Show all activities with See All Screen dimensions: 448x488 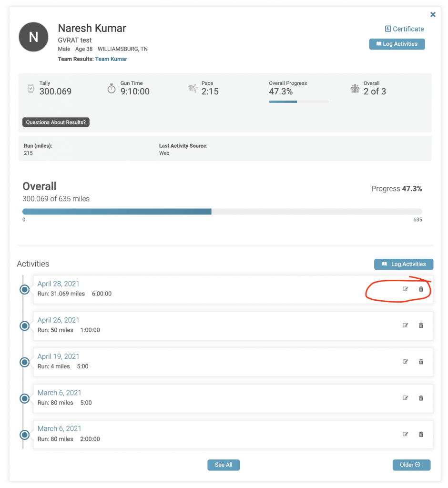click(x=224, y=465)
